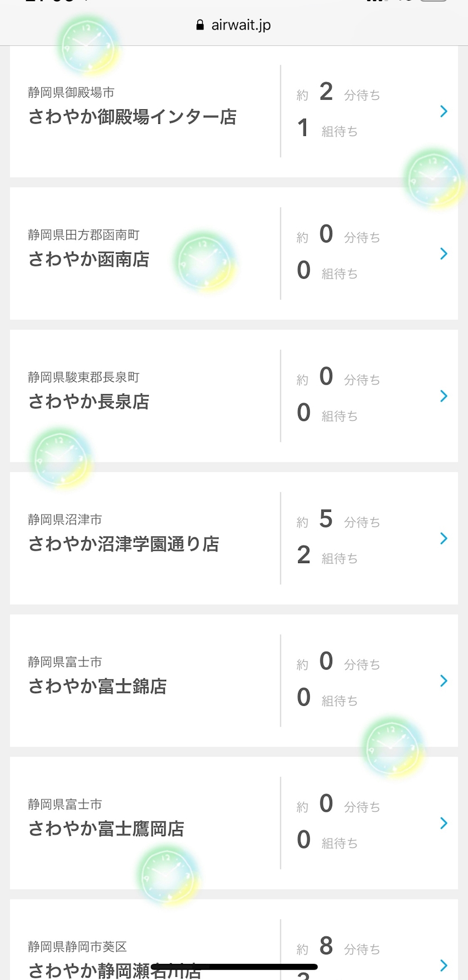Click the chevron for さわやか長泉店
The width and height of the screenshot is (468, 980).
(x=443, y=396)
